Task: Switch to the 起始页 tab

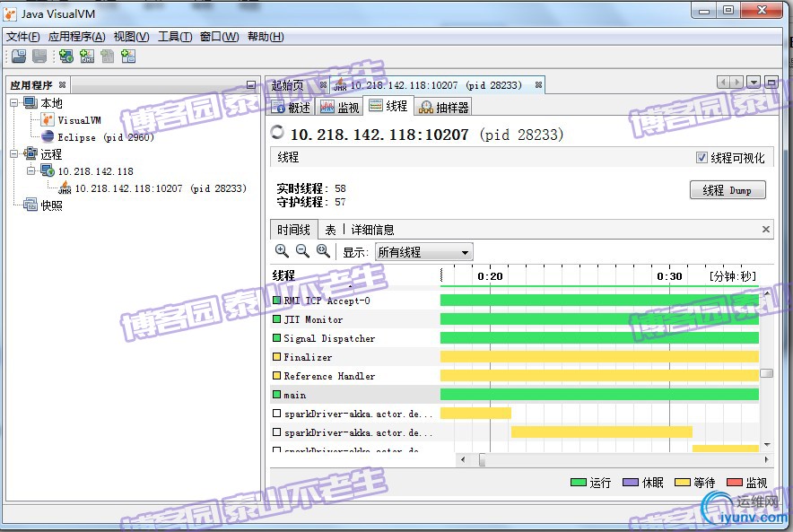Action: [x=287, y=85]
